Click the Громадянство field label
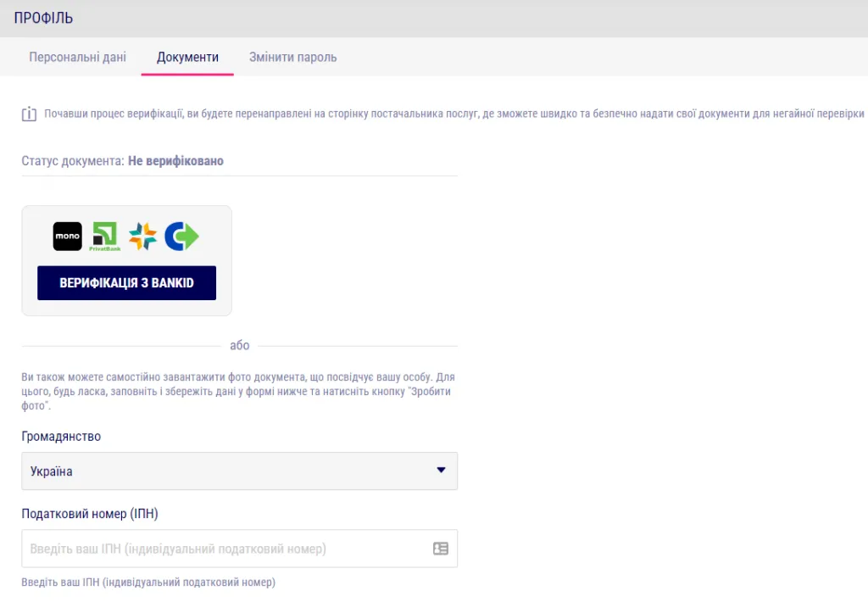The width and height of the screenshot is (868, 602). [61, 437]
